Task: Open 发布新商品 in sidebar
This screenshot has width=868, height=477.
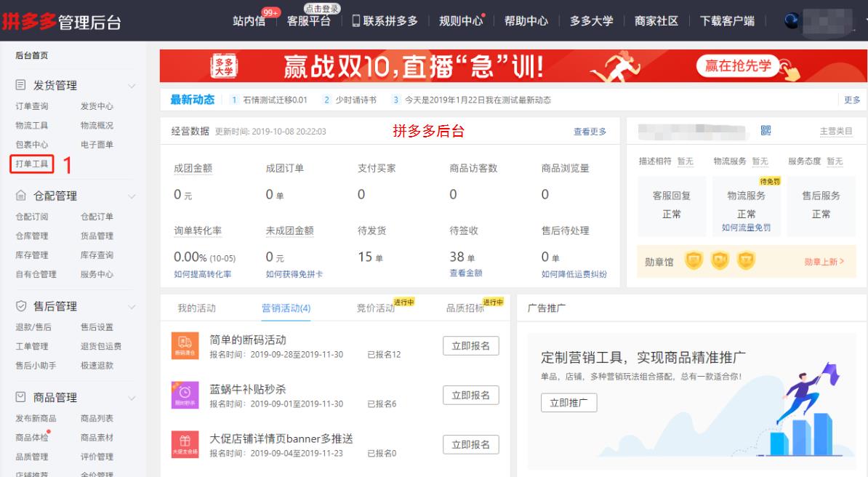Action: [x=36, y=418]
